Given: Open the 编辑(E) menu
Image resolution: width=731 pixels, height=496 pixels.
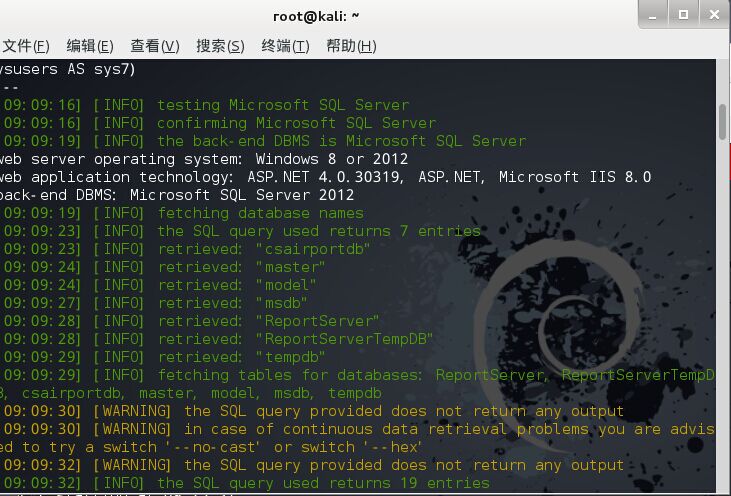Looking at the screenshot, I should point(90,46).
